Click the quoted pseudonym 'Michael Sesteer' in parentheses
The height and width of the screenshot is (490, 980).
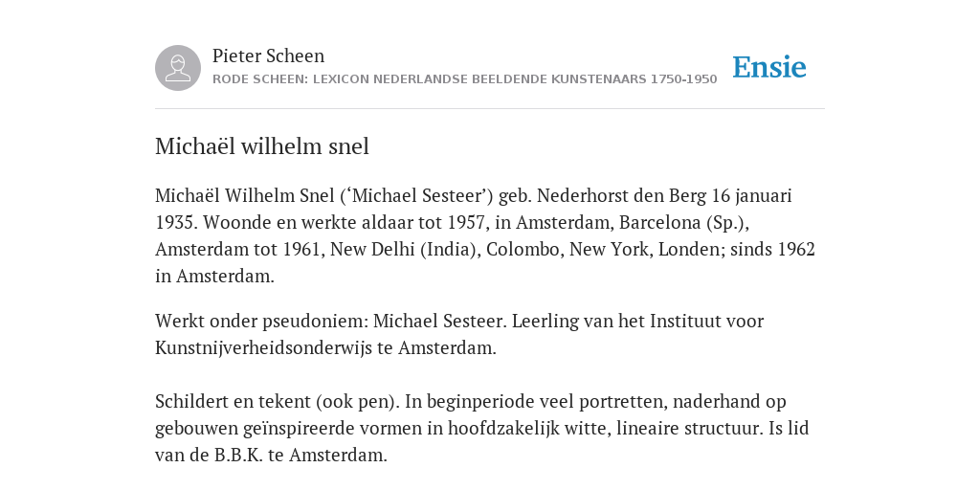click(x=419, y=195)
